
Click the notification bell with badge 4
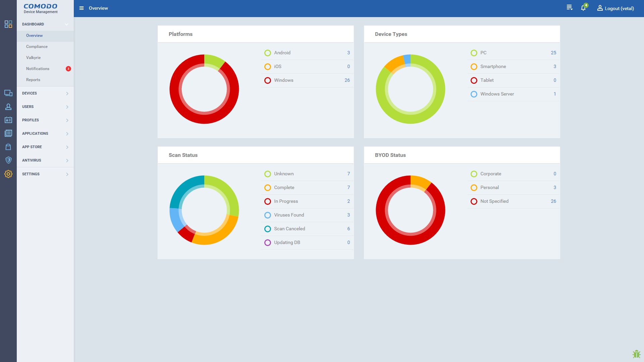click(x=583, y=7)
